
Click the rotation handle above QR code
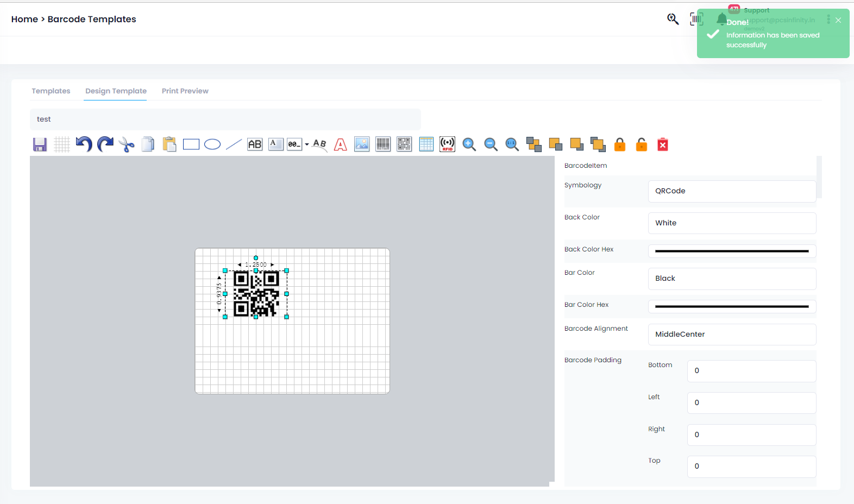tap(256, 258)
